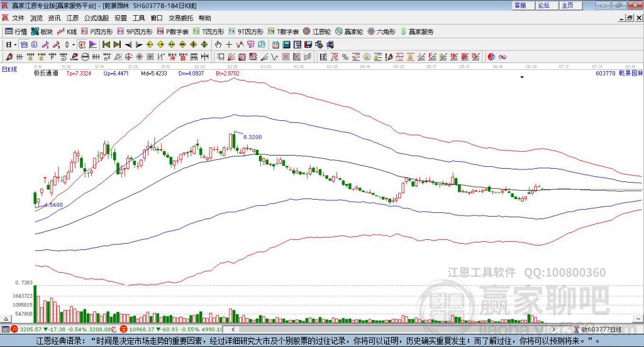The height and width of the screenshot is (347, 644).
Task: Click the save floppy disk icon
Action: point(308,45)
